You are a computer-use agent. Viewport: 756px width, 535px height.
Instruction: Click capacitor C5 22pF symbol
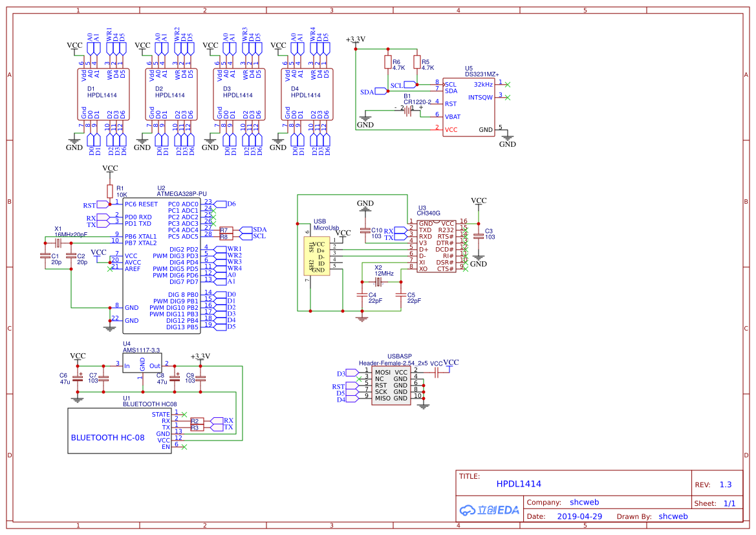pos(401,294)
